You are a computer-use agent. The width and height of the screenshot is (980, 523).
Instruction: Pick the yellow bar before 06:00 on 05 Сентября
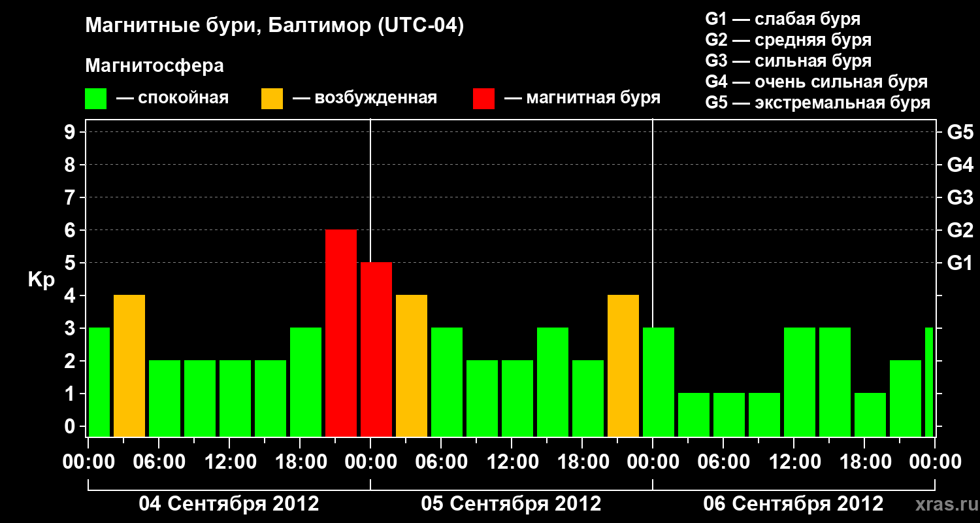(412, 366)
